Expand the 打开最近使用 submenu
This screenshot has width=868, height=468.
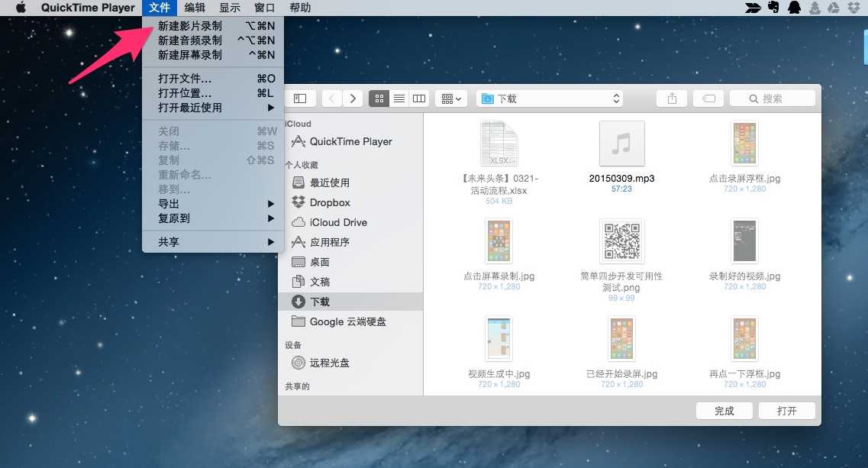tap(213, 108)
